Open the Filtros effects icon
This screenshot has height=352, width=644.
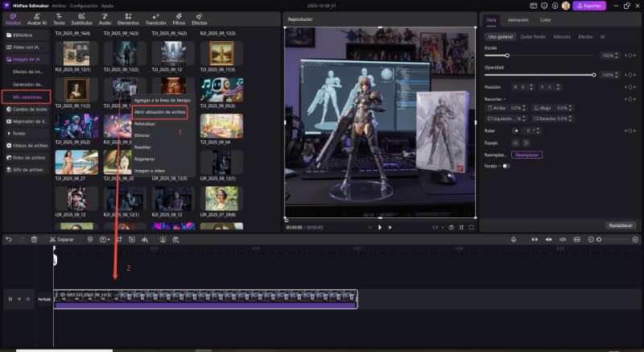[180, 20]
